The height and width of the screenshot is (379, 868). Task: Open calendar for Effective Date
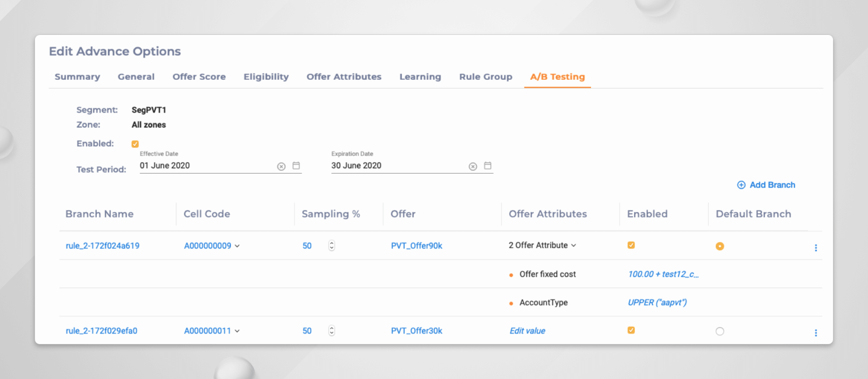coord(296,166)
